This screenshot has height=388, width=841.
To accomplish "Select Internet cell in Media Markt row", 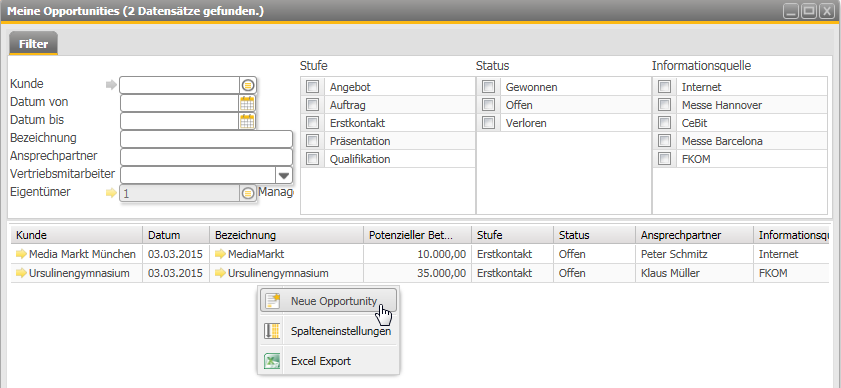I will click(x=791, y=254).
